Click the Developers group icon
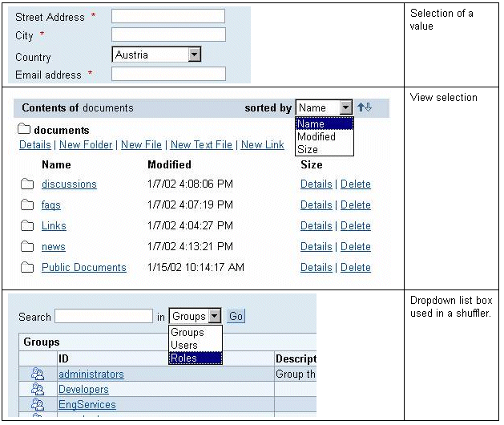Viewport: 504px width, 425px height. [37, 390]
